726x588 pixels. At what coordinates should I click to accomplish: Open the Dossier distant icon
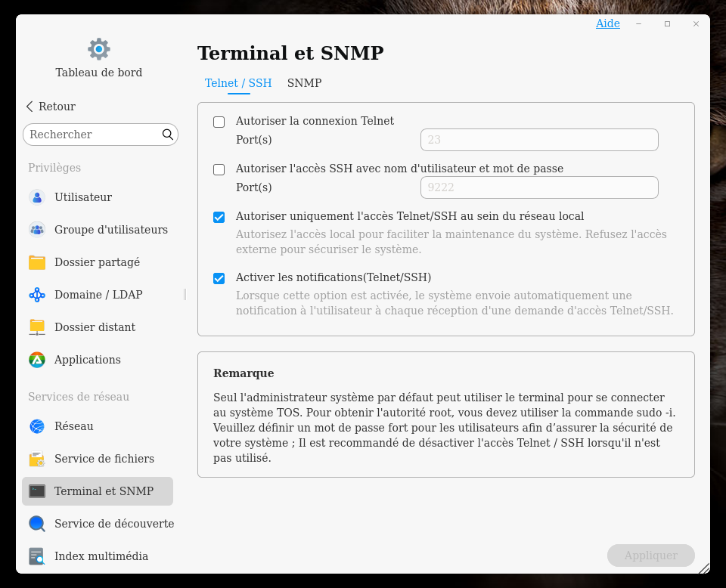click(37, 327)
